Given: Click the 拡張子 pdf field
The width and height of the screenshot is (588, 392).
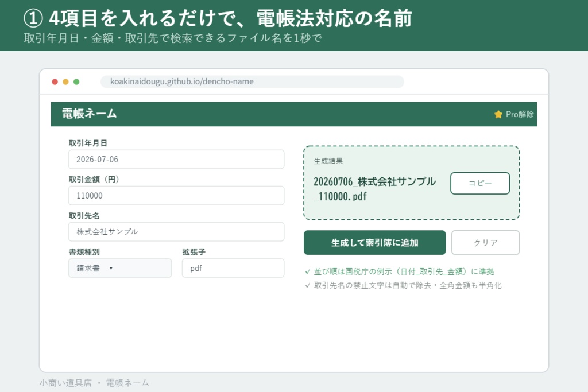Looking at the screenshot, I should 233,268.
